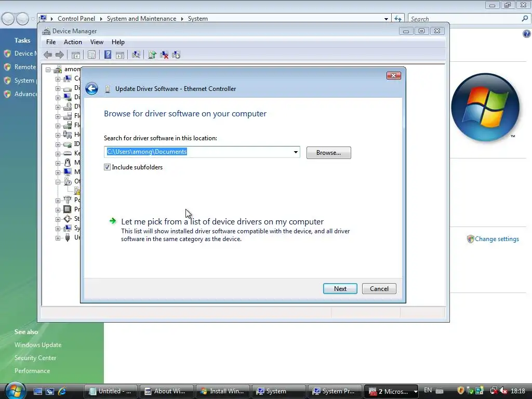This screenshot has width=532, height=399.
Task: Open the driver location path dropdown
Action: pyautogui.click(x=296, y=152)
